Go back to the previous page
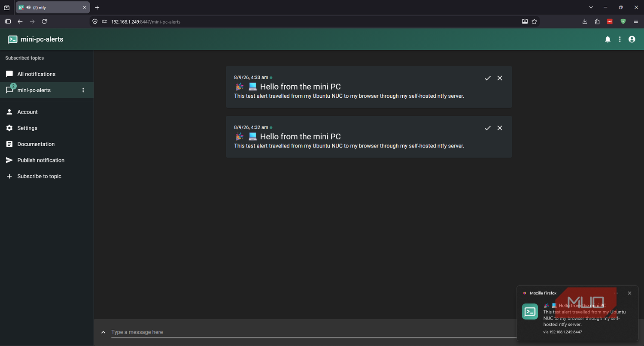Viewport: 644px width, 346px height. (x=20, y=21)
